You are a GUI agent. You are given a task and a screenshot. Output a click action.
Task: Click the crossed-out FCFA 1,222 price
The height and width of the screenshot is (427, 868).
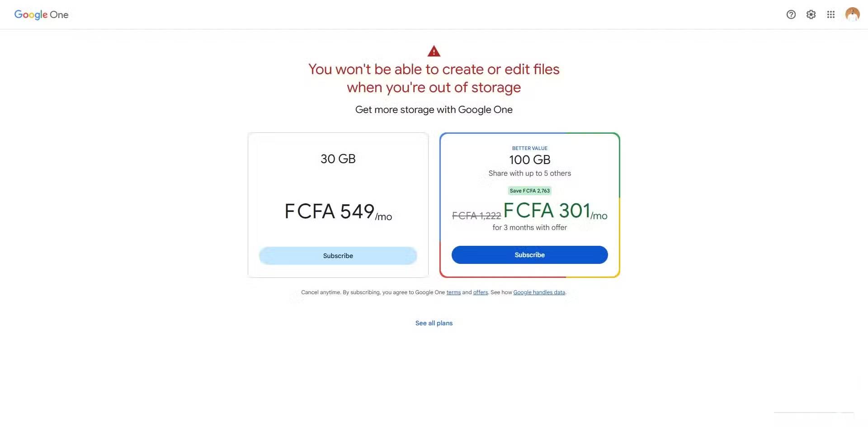[x=476, y=216]
